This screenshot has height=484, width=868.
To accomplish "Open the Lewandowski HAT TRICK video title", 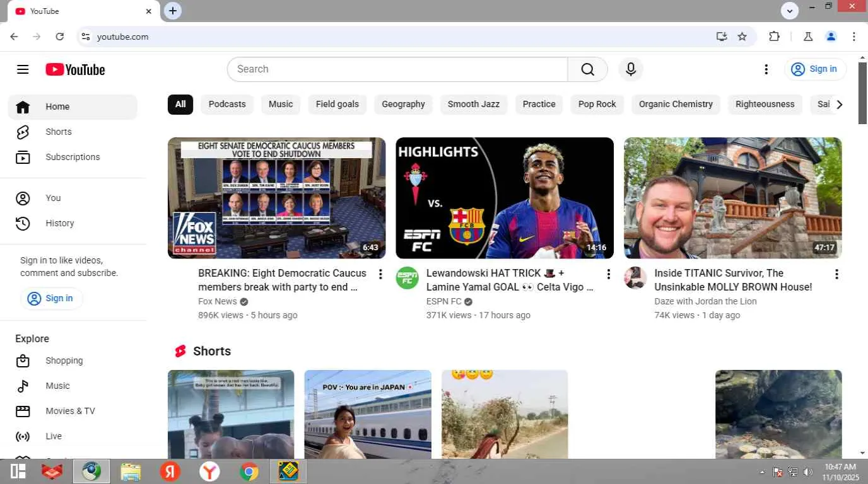I will tap(510, 280).
